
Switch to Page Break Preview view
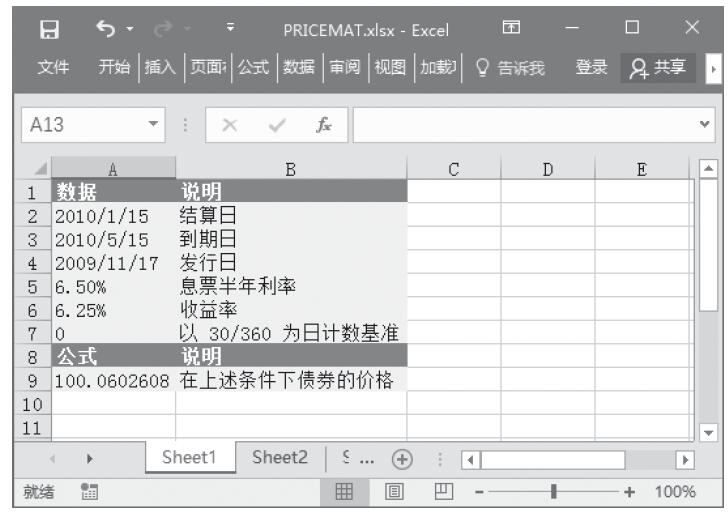[x=439, y=491]
